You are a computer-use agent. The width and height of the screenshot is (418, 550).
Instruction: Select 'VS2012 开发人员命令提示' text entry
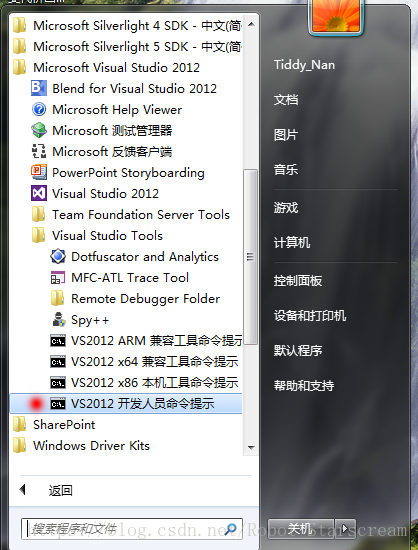click(x=143, y=404)
